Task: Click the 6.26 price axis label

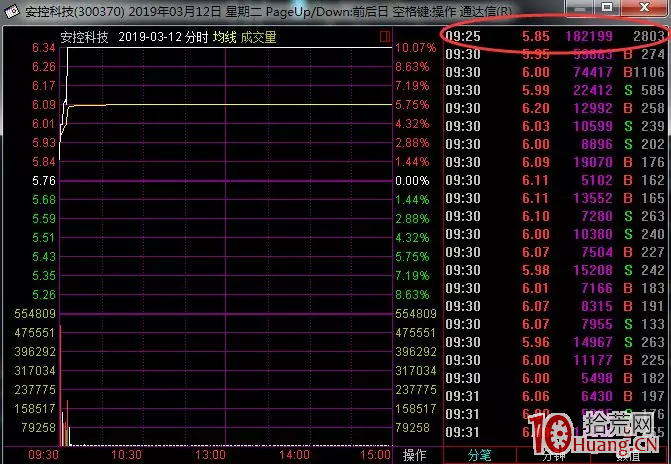Action: [44, 67]
